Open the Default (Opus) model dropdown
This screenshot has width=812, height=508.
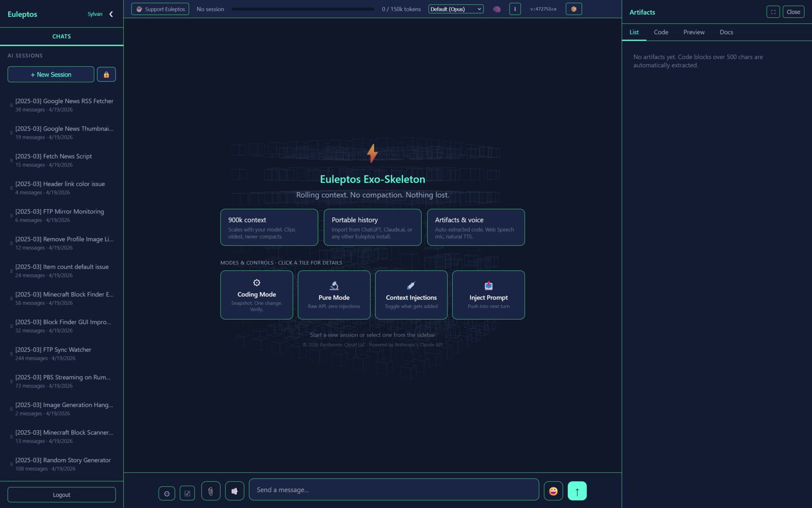pyautogui.click(x=456, y=9)
